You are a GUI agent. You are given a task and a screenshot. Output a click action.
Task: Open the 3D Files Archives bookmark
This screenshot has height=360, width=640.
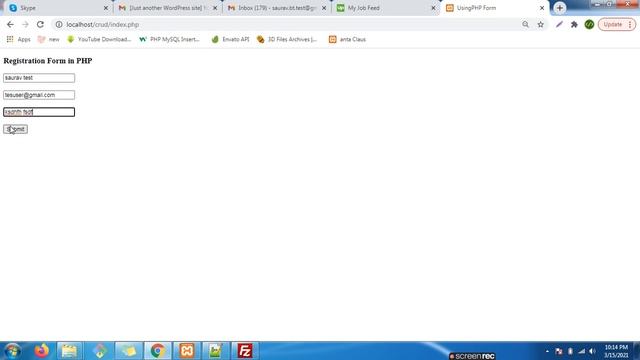pyautogui.click(x=287, y=39)
